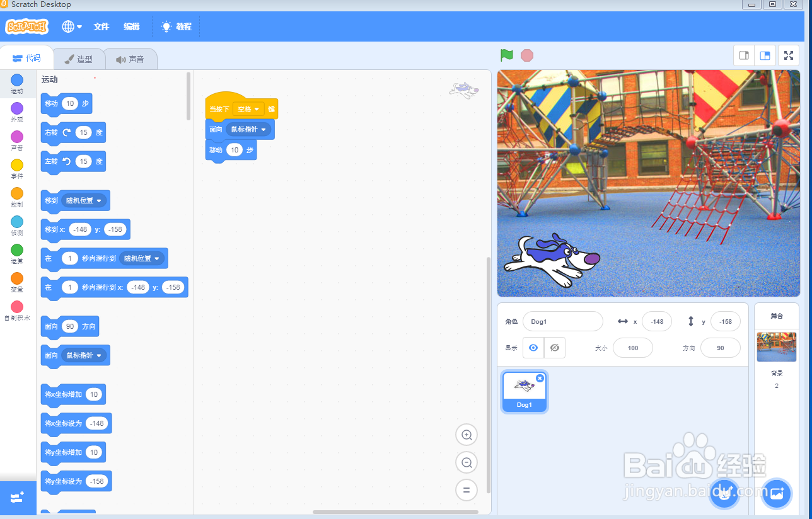
Task: Click the 舞台 stage panel label
Action: pos(776,316)
